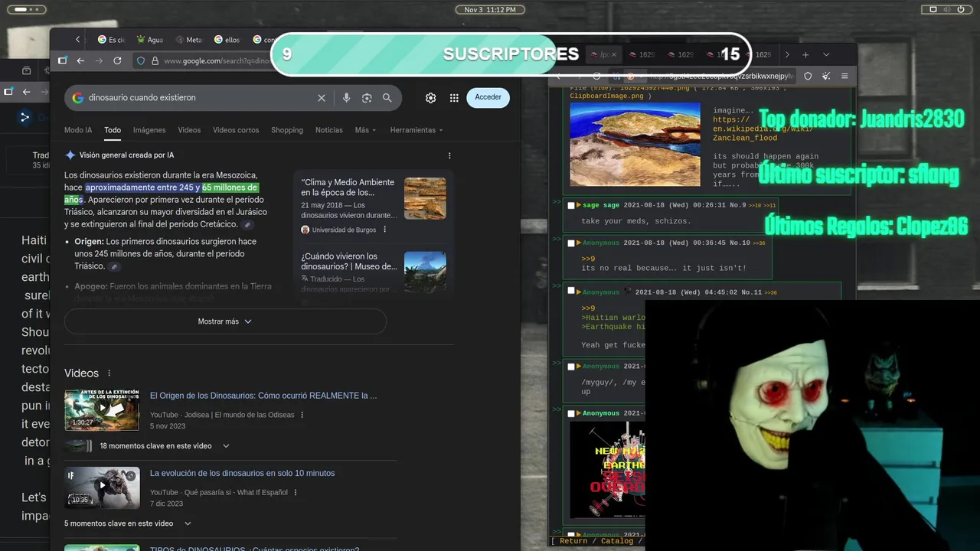Open options for Universidad de Burgos result
The image size is (980, 551).
[x=384, y=230]
